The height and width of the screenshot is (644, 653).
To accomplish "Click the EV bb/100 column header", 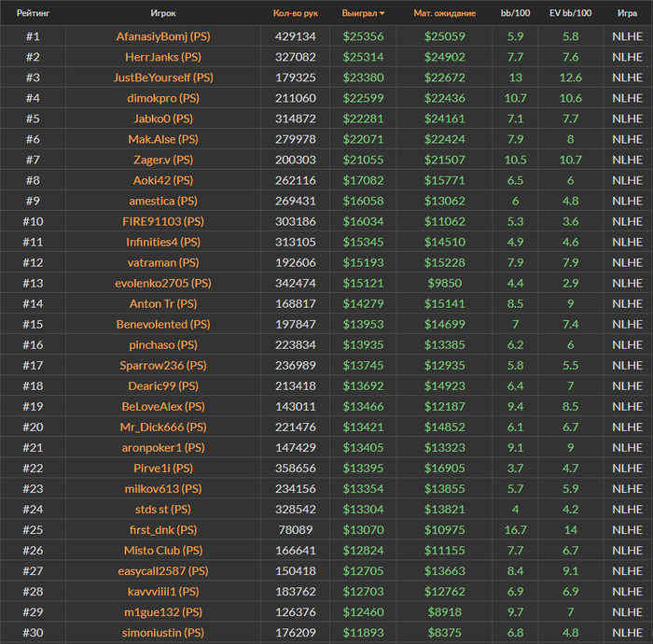I will (570, 14).
